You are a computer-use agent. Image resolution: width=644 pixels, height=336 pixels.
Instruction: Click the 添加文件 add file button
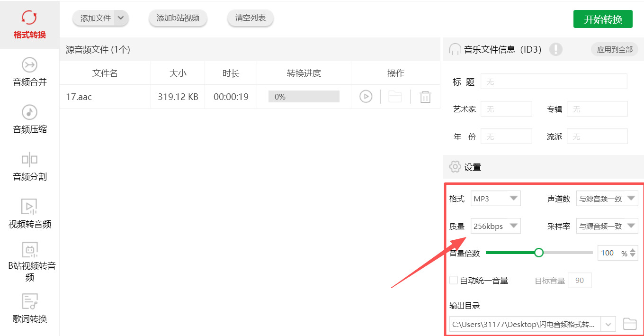95,18
